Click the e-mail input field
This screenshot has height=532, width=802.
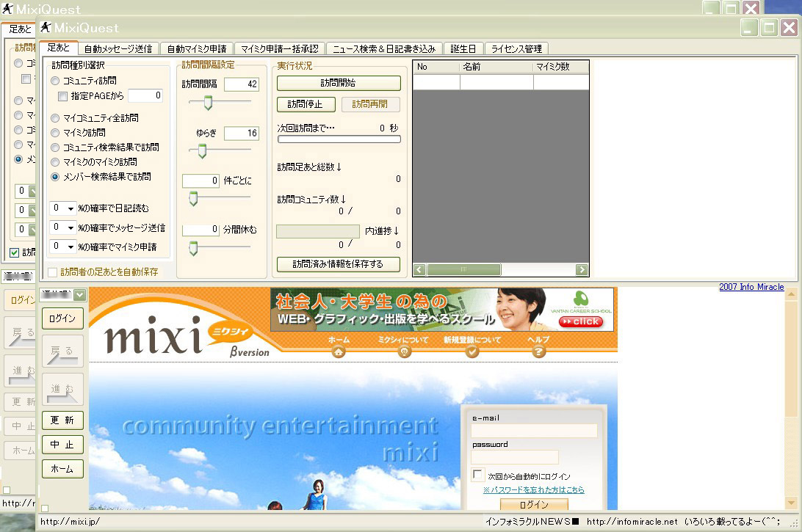(x=534, y=431)
